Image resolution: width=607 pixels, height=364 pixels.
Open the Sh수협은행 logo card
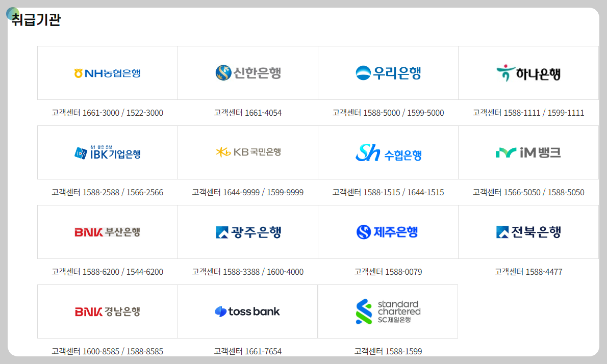(x=388, y=152)
